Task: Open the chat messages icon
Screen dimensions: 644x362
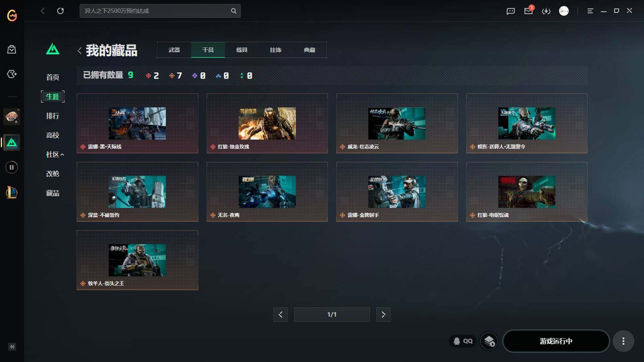Action: tap(510, 11)
